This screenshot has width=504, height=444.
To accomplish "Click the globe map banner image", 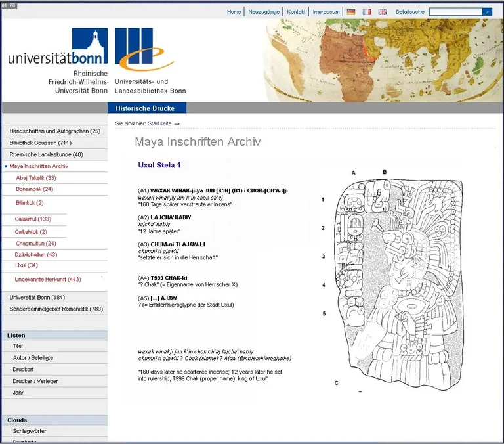I will click(384, 60).
